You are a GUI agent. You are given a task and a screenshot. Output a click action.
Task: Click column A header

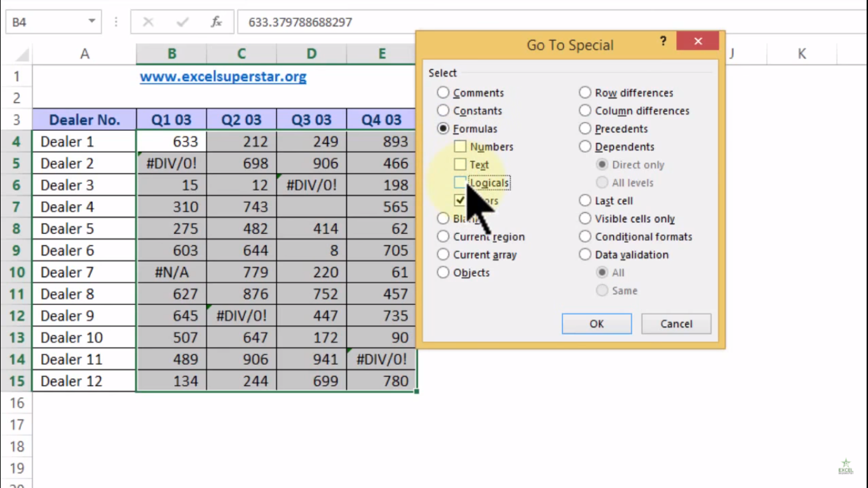coord(85,54)
